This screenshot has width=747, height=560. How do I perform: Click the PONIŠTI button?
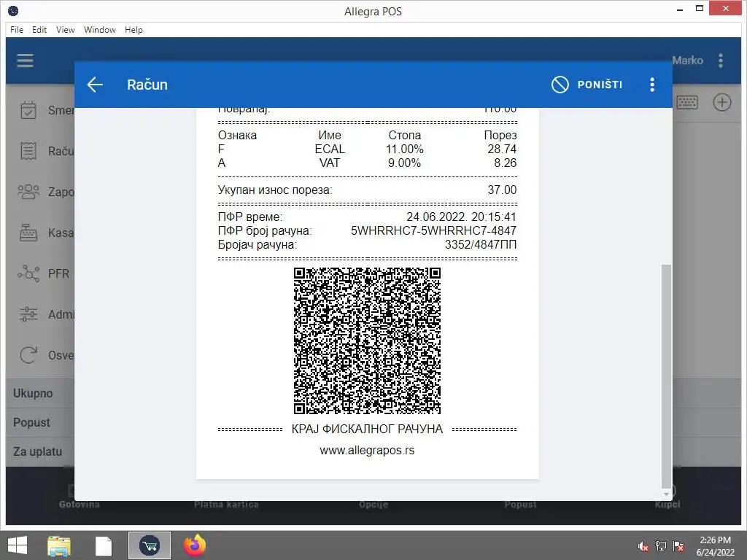pos(587,85)
